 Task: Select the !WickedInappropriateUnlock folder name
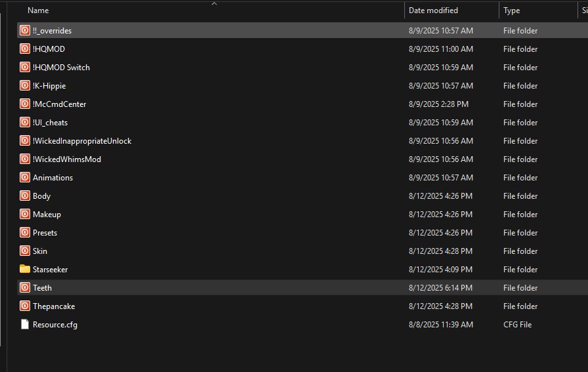click(82, 141)
